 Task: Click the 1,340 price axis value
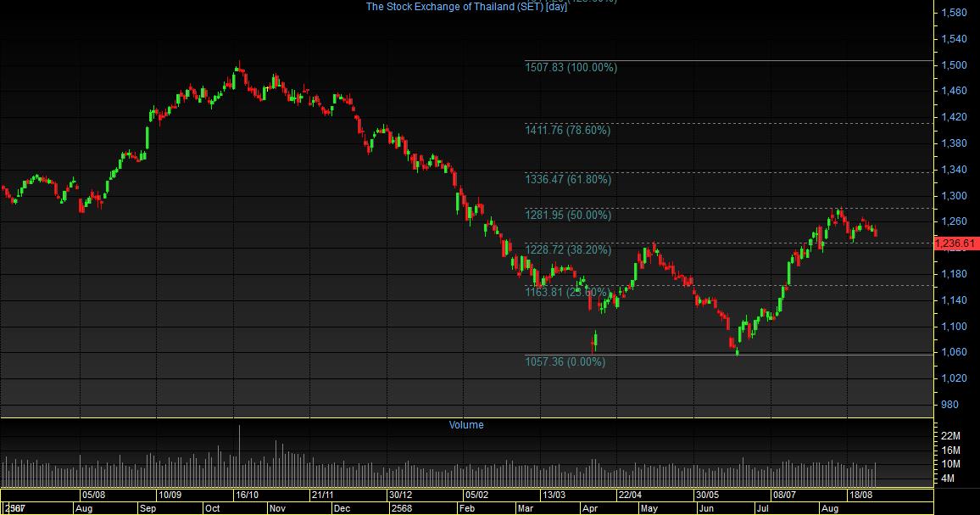pyautogui.click(x=954, y=170)
